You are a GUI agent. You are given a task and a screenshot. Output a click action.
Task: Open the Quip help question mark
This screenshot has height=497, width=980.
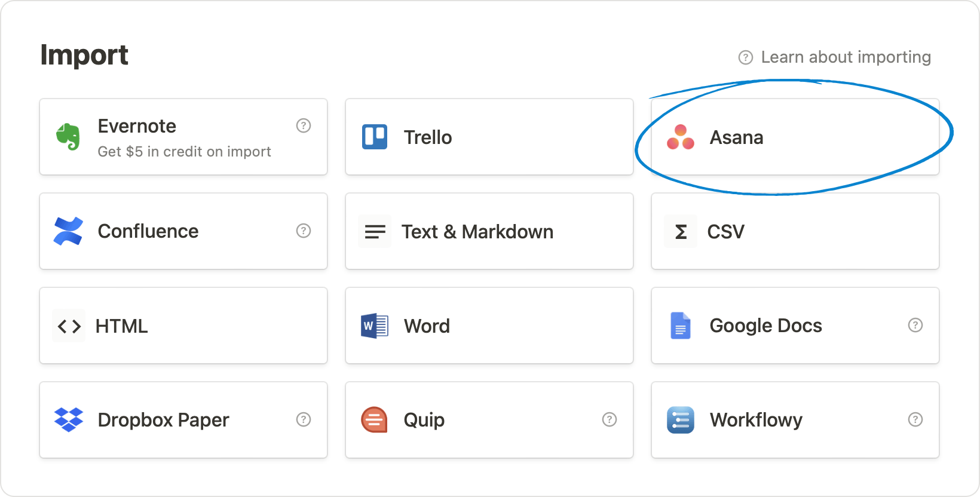click(609, 419)
